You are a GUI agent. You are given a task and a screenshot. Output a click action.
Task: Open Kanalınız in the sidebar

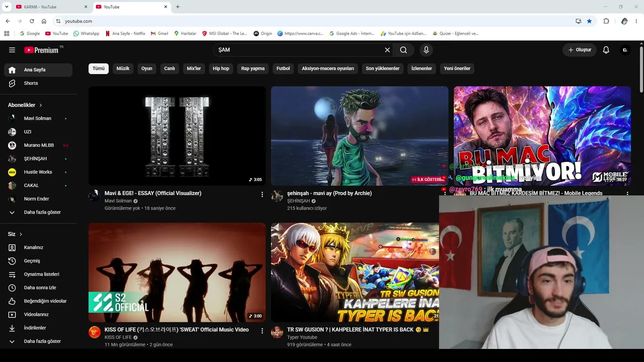pyautogui.click(x=38, y=247)
